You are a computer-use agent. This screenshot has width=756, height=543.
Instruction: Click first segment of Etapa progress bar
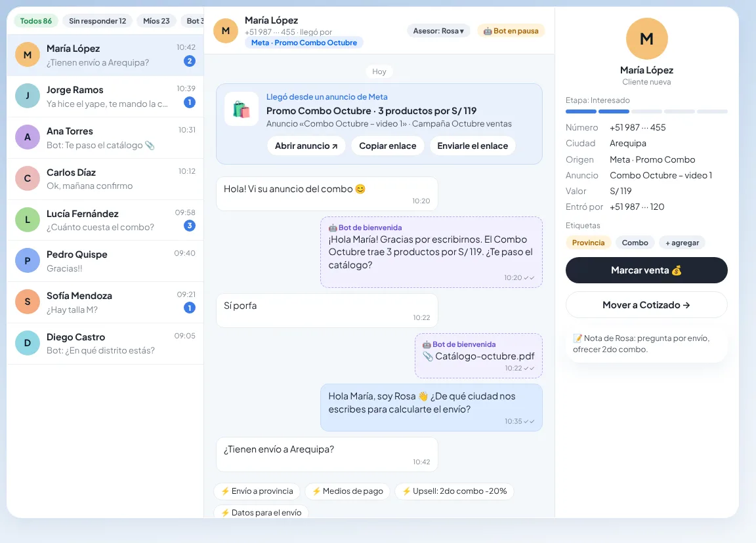tap(581, 111)
